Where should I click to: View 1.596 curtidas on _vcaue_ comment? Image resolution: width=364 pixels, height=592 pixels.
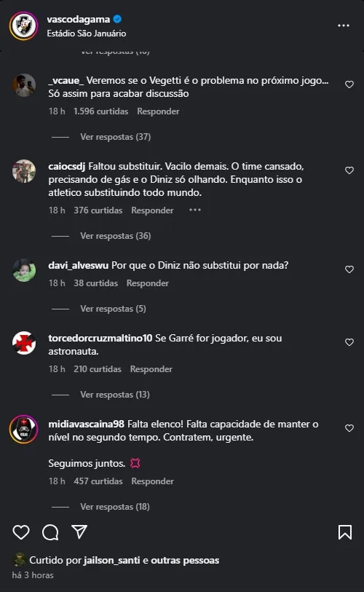click(100, 111)
